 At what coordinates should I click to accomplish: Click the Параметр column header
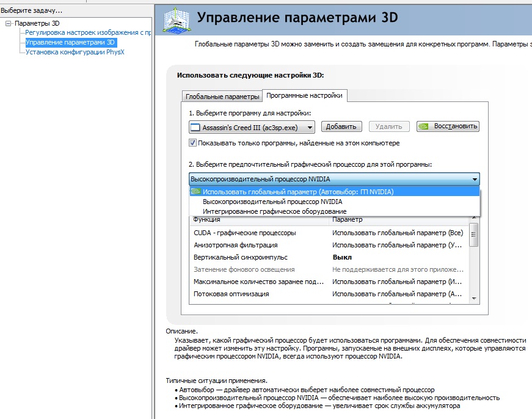point(399,220)
